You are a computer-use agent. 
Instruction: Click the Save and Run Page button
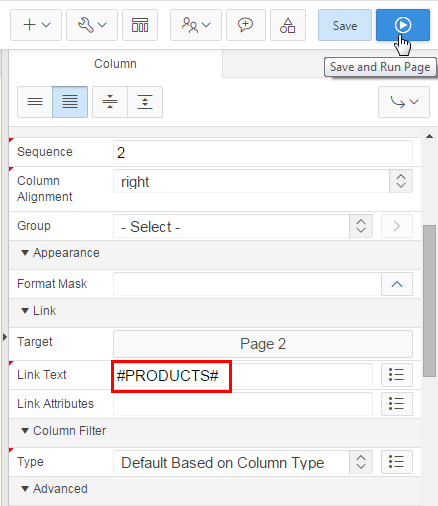click(403, 25)
